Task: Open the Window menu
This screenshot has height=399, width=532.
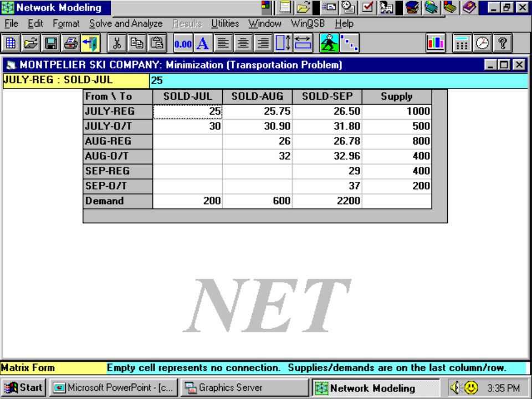Action: pos(265,24)
